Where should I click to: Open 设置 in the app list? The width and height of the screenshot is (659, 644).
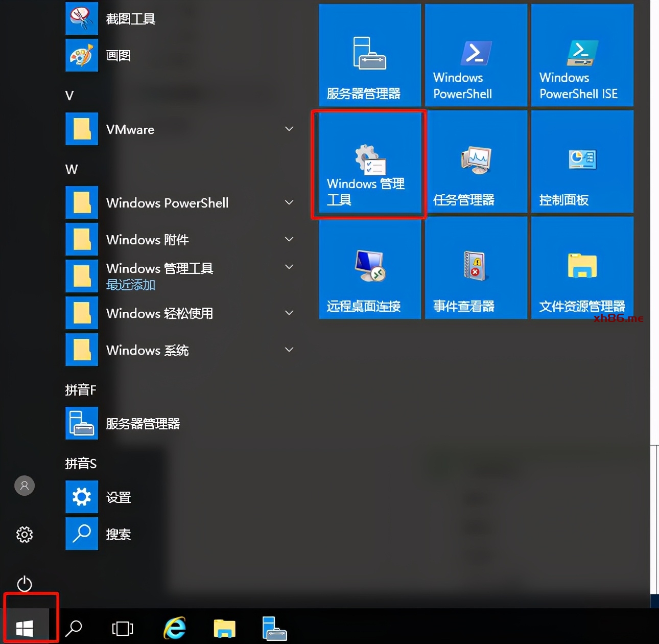pos(118,497)
